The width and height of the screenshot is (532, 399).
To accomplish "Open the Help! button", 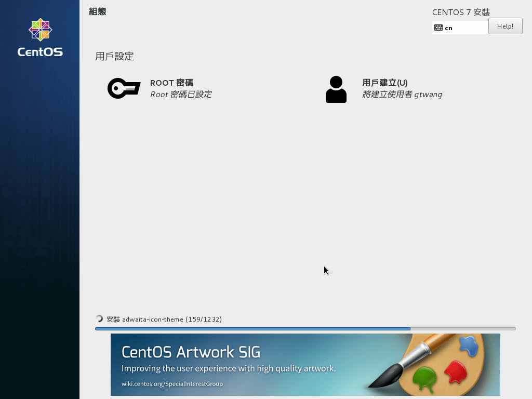I will (x=505, y=26).
